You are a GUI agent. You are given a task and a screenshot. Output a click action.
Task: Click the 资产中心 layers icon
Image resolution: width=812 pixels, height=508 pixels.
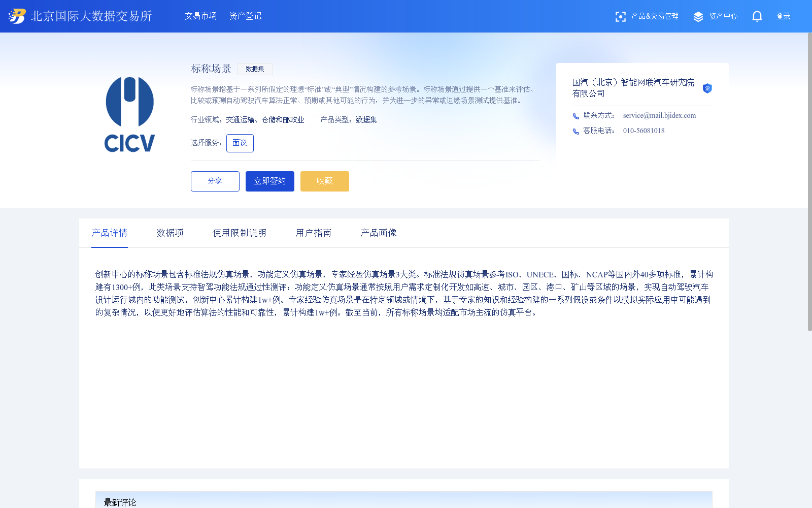pos(698,17)
